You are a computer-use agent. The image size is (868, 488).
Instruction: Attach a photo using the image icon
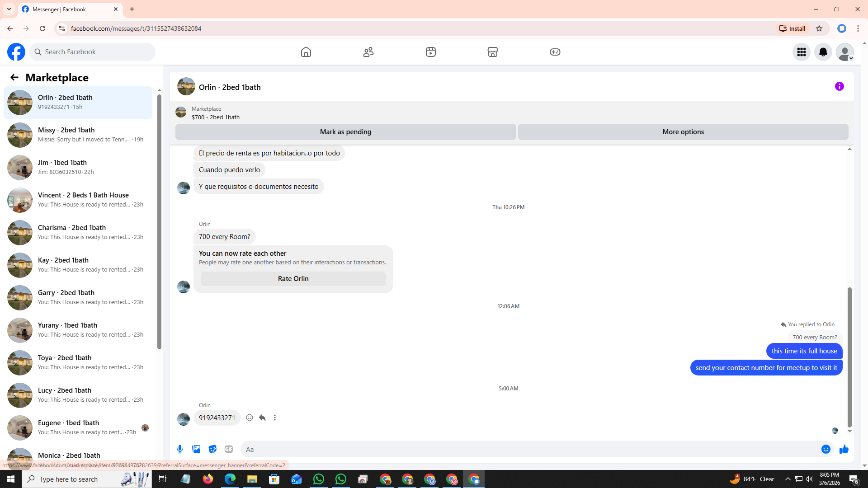(196, 449)
